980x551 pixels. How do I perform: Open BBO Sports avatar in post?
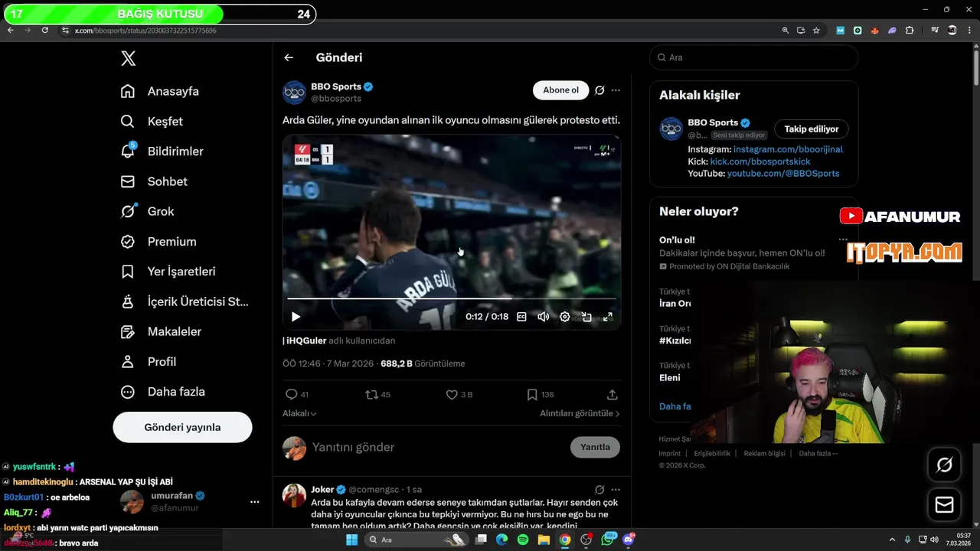tap(294, 93)
